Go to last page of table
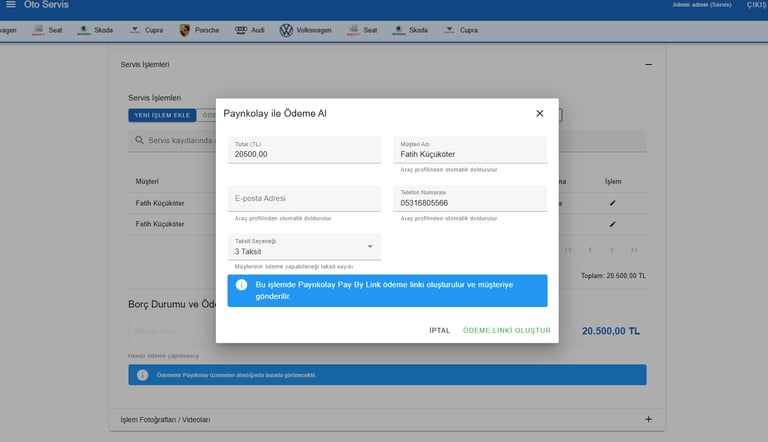 (x=633, y=250)
